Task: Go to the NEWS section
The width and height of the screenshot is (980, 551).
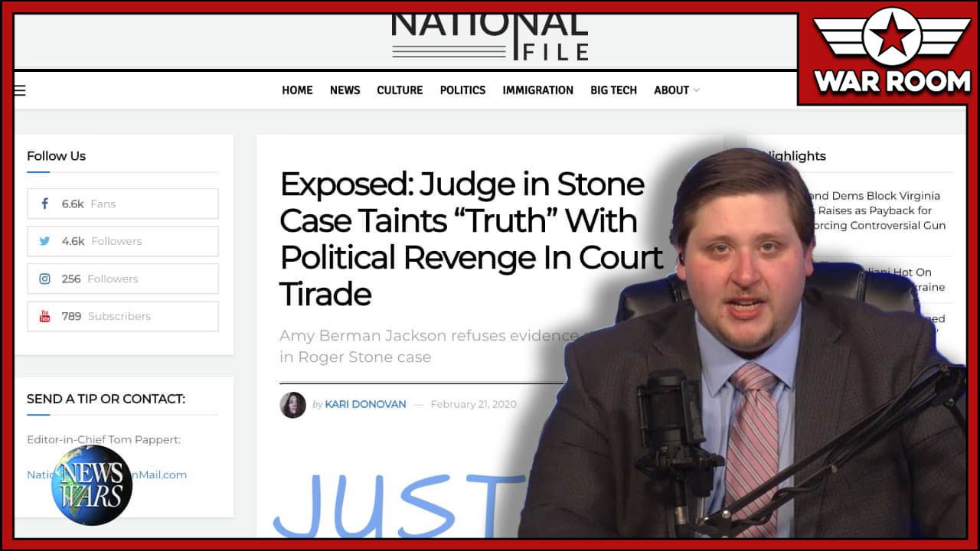Action: [x=345, y=90]
